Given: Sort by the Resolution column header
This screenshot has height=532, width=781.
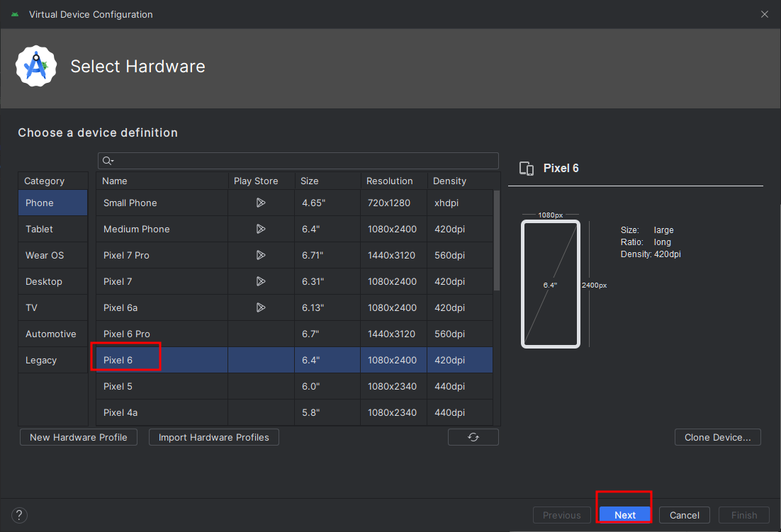Looking at the screenshot, I should coord(394,181).
